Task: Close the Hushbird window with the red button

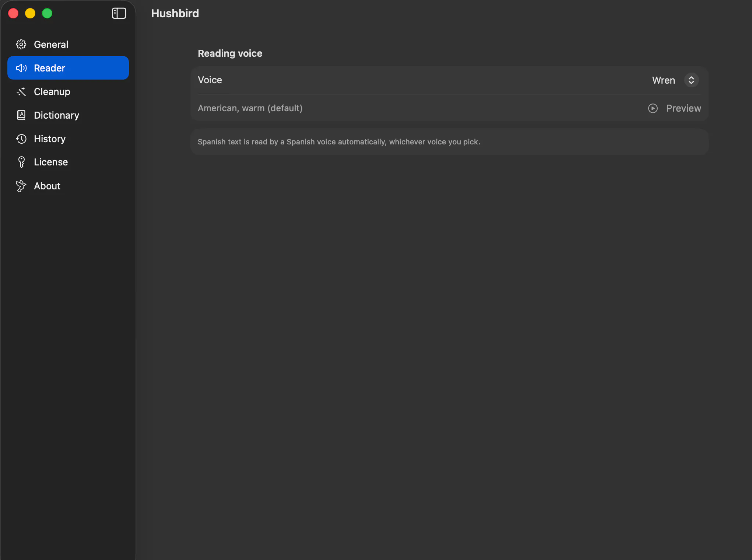Action: pyautogui.click(x=13, y=14)
